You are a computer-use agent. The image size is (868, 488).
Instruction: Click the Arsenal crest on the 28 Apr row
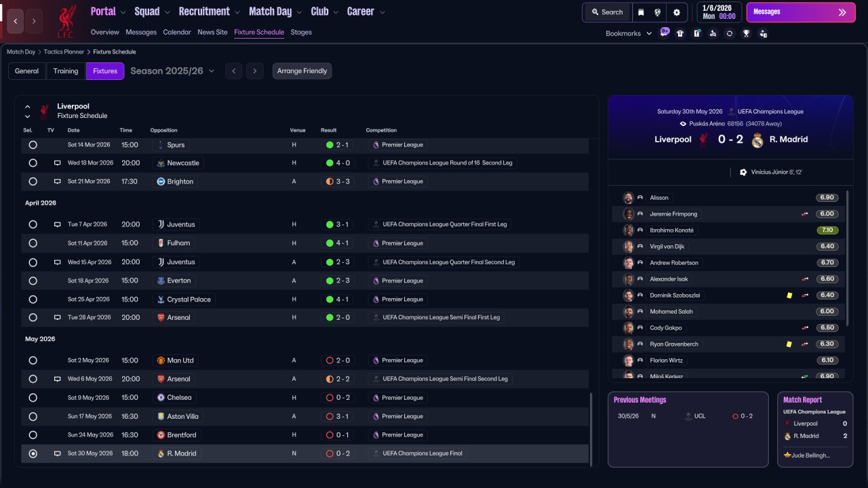point(161,317)
